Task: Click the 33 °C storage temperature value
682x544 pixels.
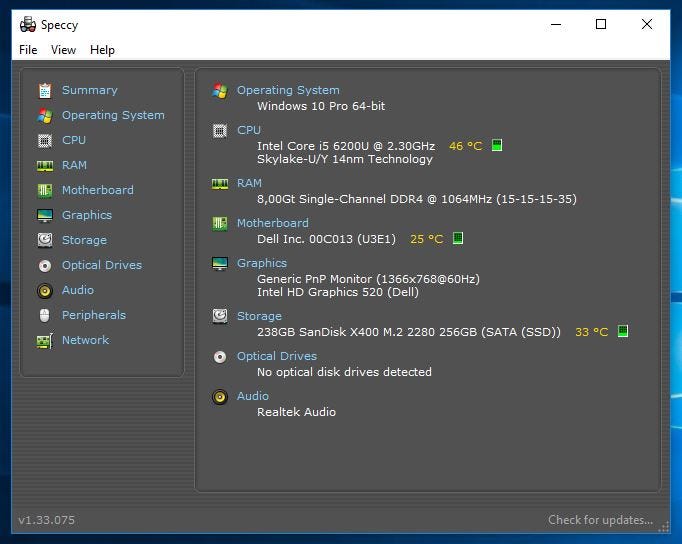Action: (x=592, y=332)
